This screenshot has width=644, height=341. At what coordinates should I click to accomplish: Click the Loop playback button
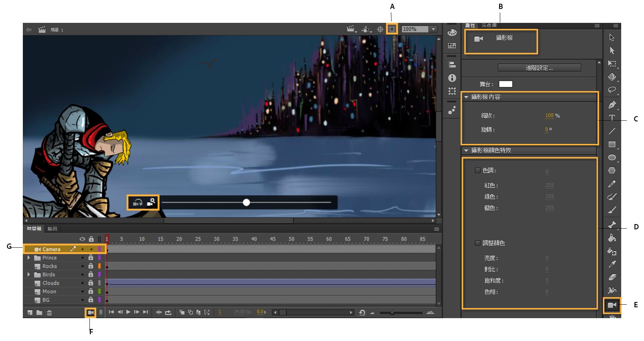[x=168, y=313]
